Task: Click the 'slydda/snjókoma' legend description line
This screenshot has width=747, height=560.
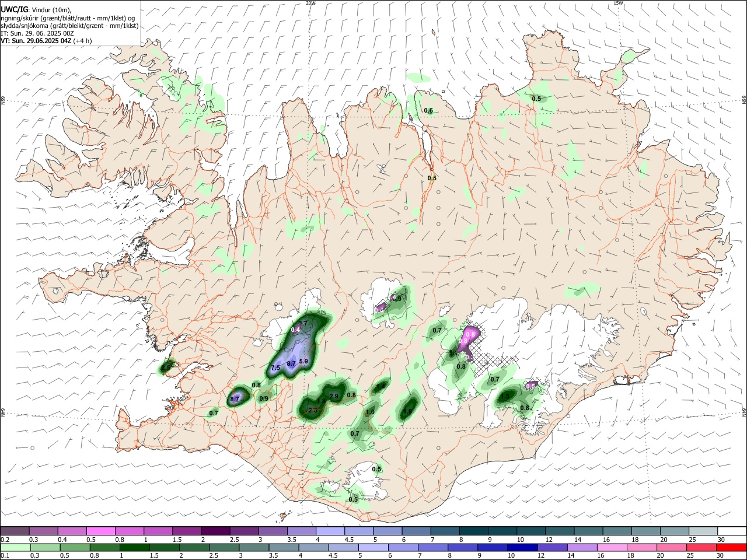Action: pos(69,26)
